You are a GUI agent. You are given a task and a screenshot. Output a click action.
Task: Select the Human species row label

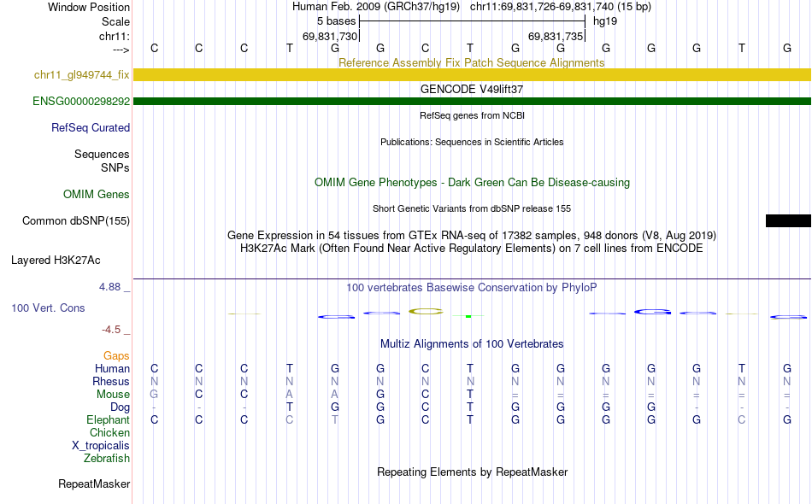(112, 368)
